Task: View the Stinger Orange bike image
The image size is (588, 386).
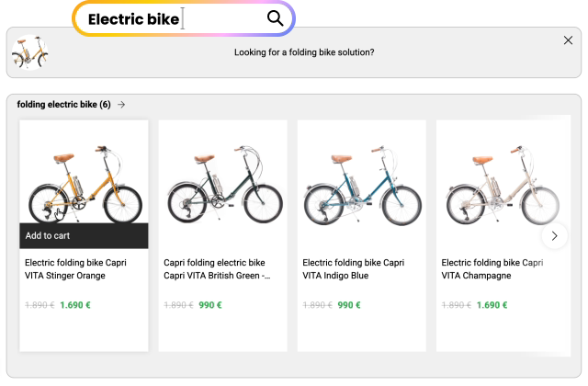Action: point(85,185)
